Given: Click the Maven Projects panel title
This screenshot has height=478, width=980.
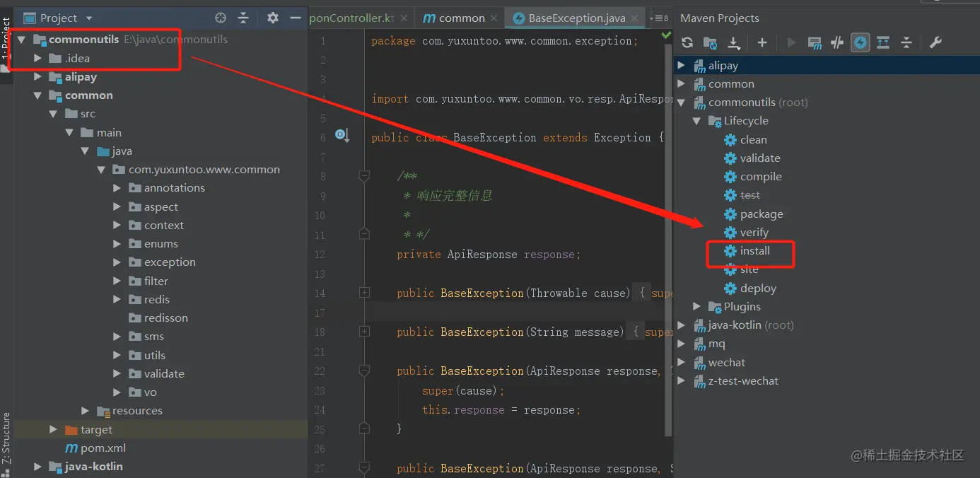Looking at the screenshot, I should (x=720, y=18).
